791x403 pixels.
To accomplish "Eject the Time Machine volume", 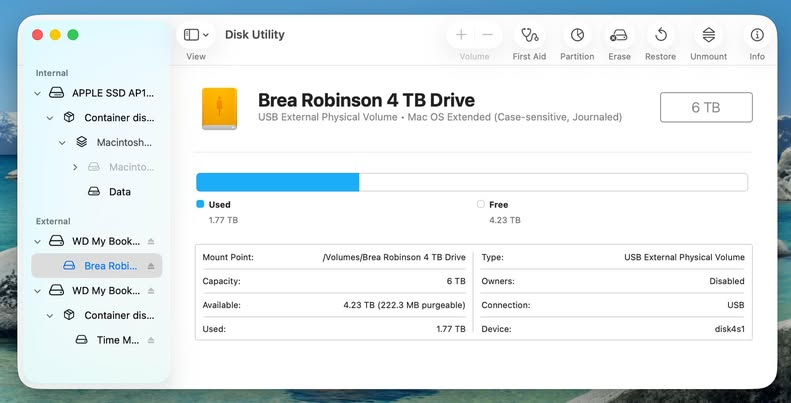I will (151, 340).
